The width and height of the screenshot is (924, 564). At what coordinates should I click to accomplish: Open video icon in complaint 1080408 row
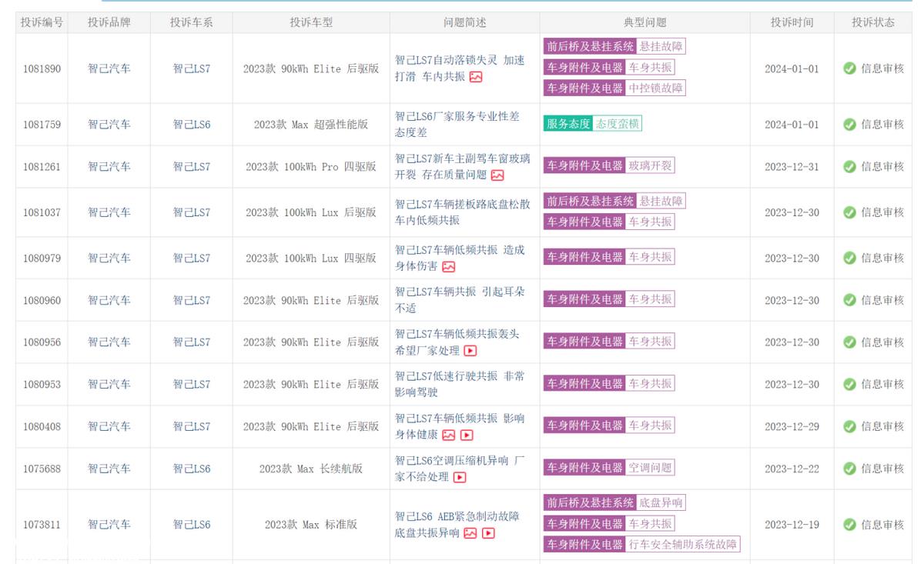[467, 436]
